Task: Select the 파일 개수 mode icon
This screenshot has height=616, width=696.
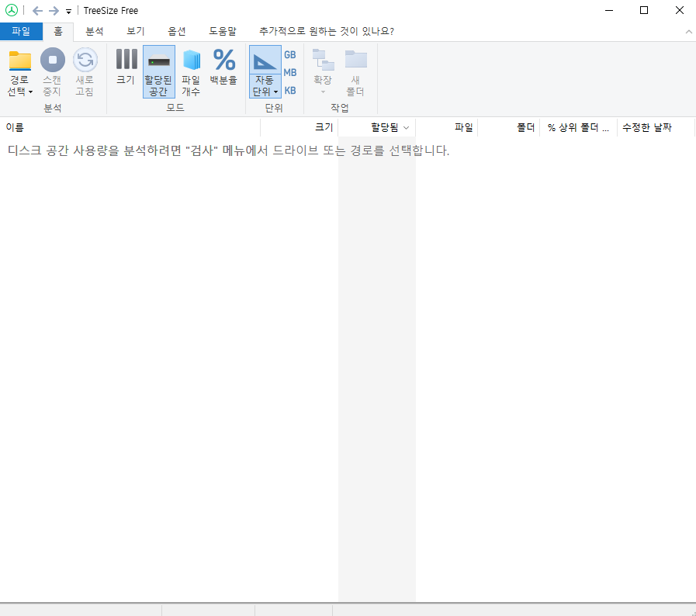Action: pyautogui.click(x=191, y=60)
